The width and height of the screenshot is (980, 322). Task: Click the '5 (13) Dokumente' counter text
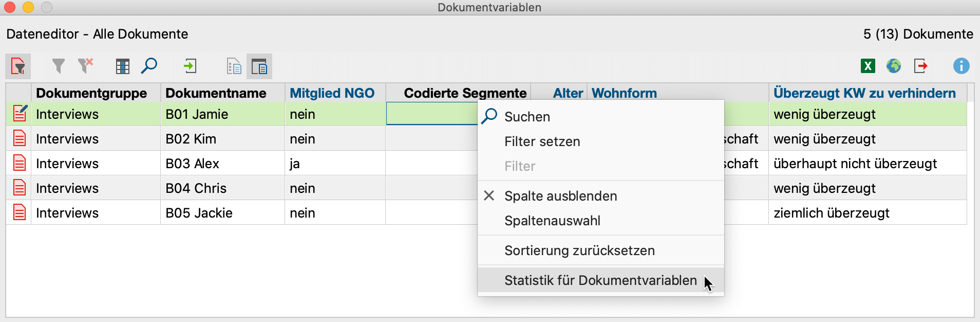click(x=918, y=34)
